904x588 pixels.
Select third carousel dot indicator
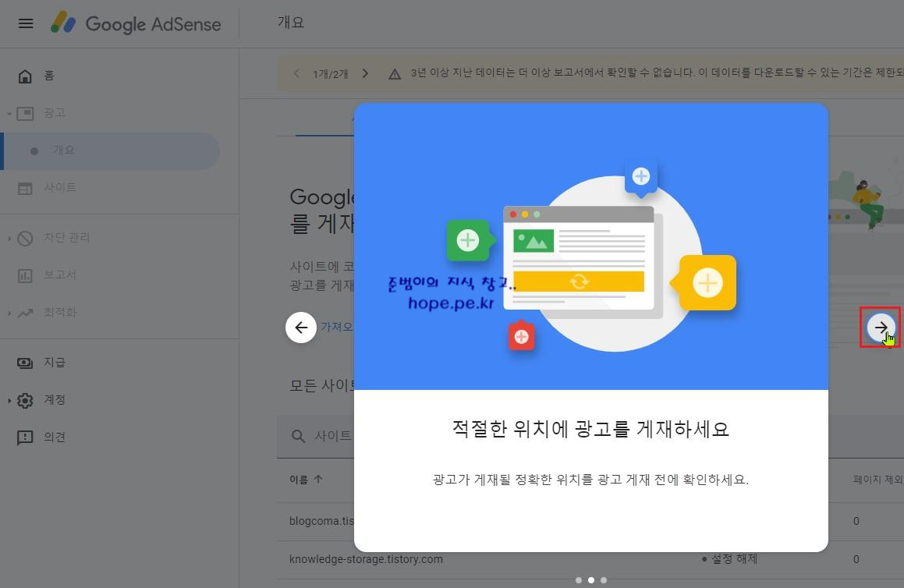click(604, 580)
